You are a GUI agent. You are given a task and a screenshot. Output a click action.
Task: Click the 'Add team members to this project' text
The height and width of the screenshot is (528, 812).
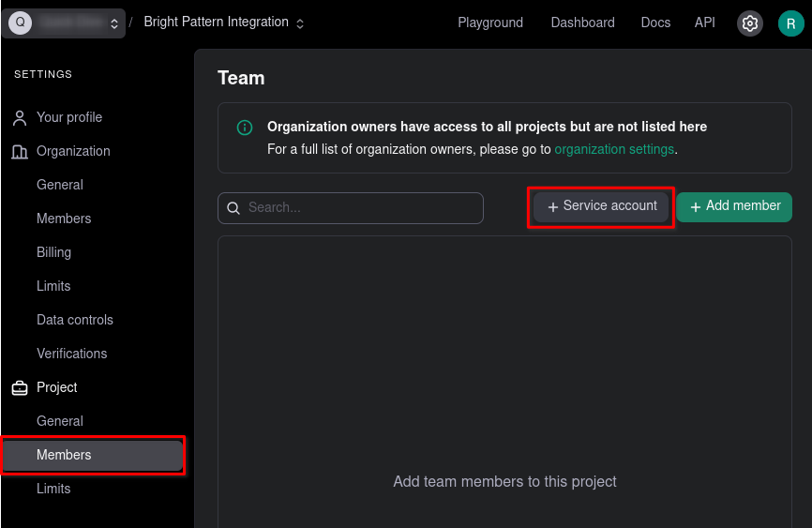coord(504,482)
